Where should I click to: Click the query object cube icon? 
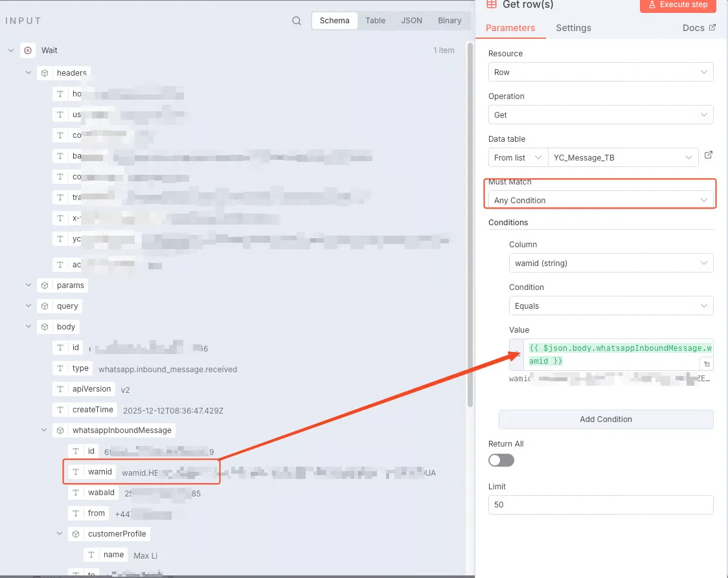coord(45,306)
